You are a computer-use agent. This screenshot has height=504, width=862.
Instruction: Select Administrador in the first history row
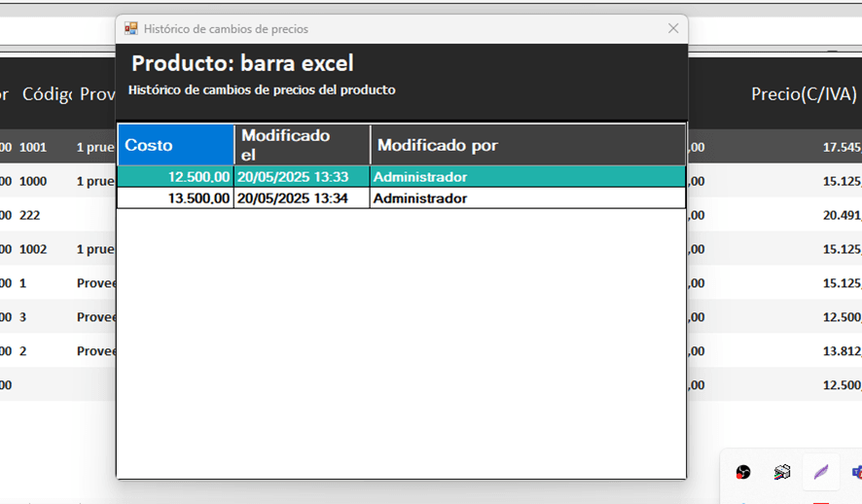pyautogui.click(x=527, y=177)
